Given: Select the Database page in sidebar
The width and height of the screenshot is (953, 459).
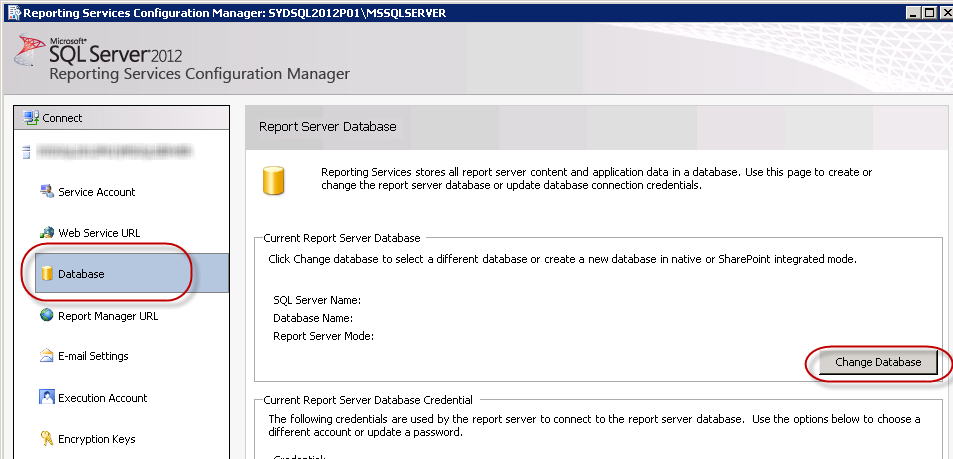Looking at the screenshot, I should tap(131, 274).
